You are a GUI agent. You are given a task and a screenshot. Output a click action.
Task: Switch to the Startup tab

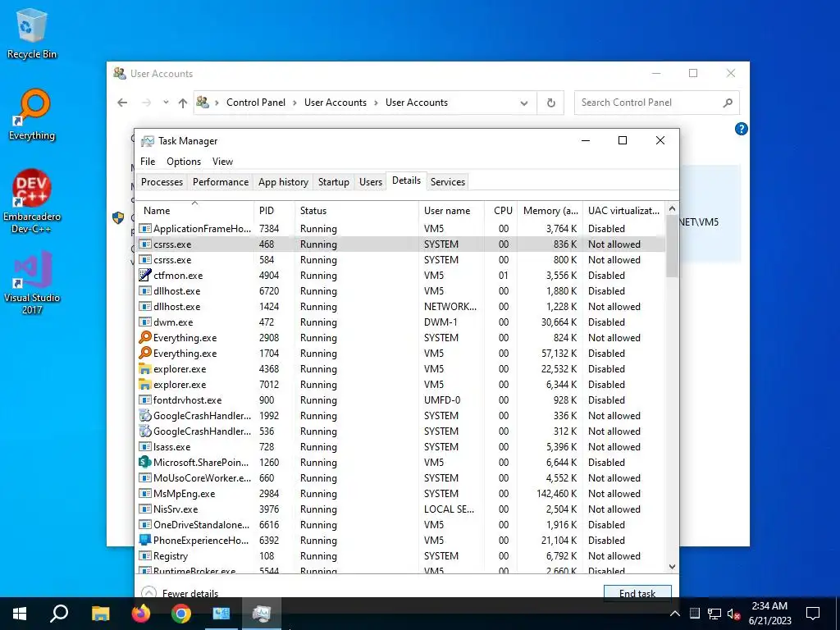333,182
